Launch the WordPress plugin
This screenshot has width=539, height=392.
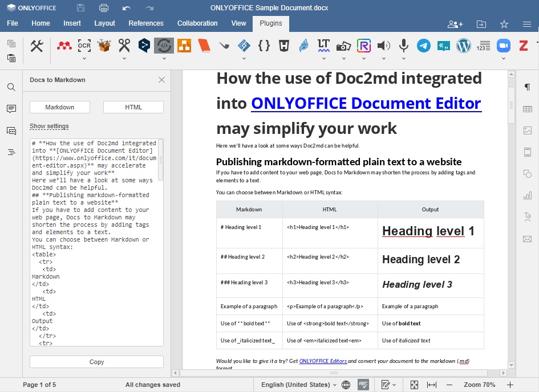(463, 46)
